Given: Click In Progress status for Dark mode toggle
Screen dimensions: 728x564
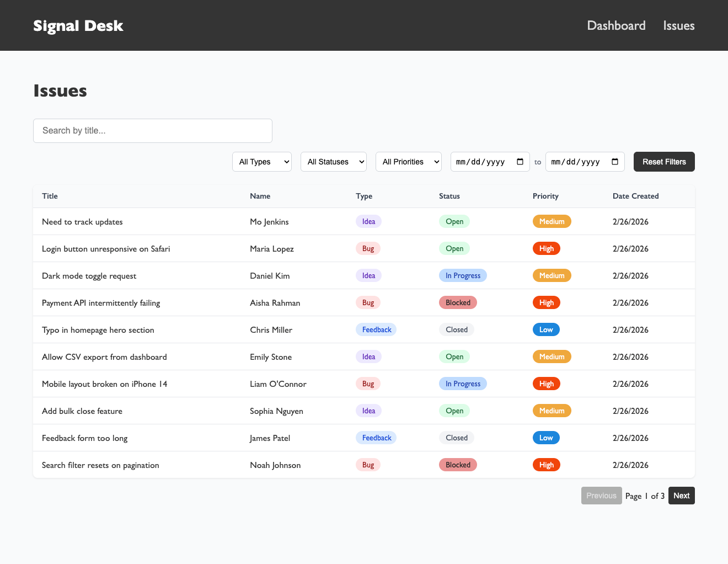Looking at the screenshot, I should tap(463, 275).
